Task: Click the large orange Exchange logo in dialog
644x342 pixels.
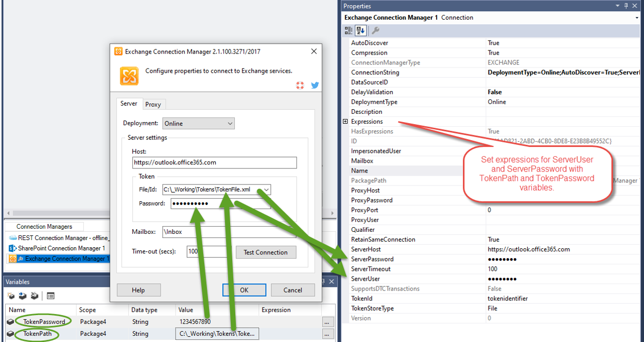Action: pyautogui.click(x=129, y=76)
